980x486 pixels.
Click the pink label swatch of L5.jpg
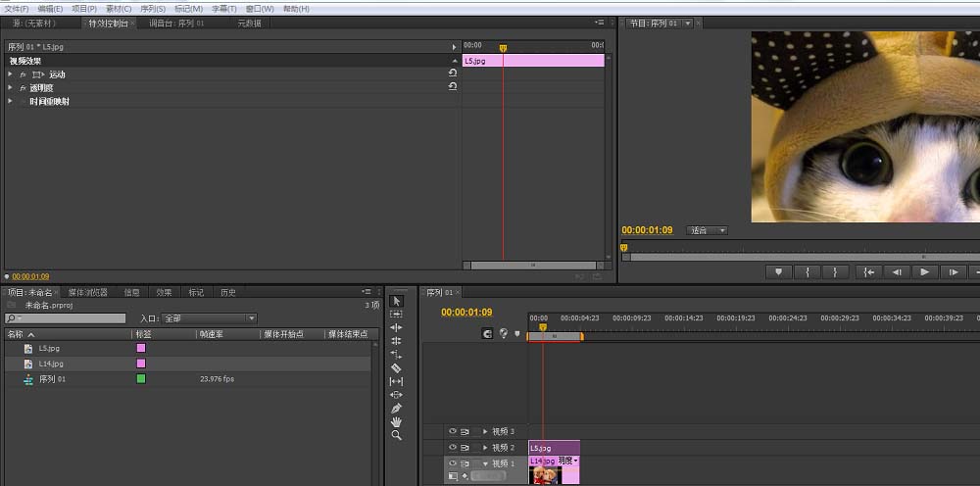[141, 348]
